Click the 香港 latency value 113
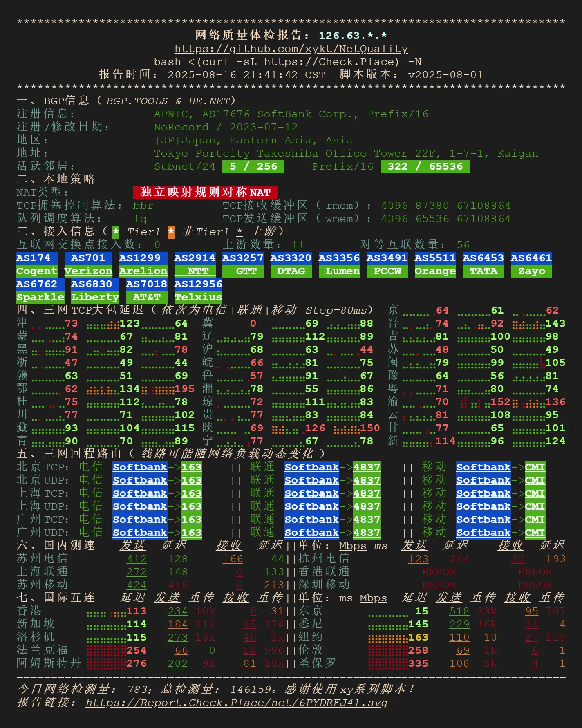Viewport: 582px width, 728px height. pos(137,611)
